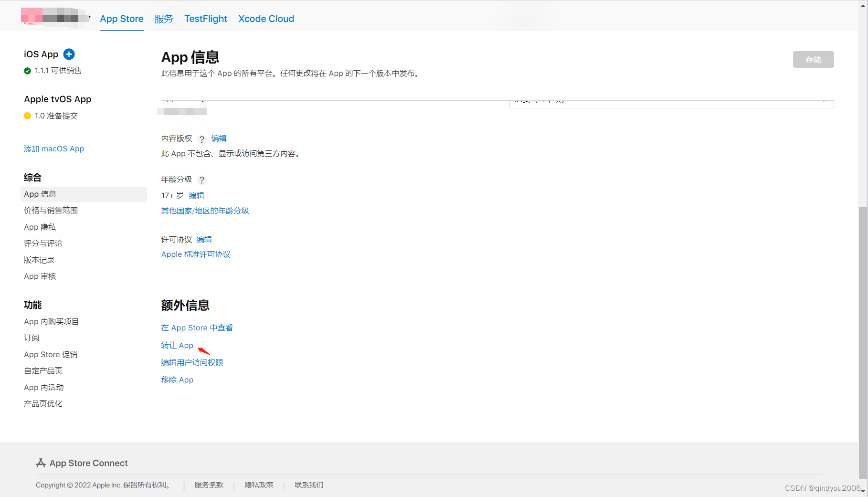Click the question mark beside 内容版权
Screen dimensions: 868x497
pos(202,139)
